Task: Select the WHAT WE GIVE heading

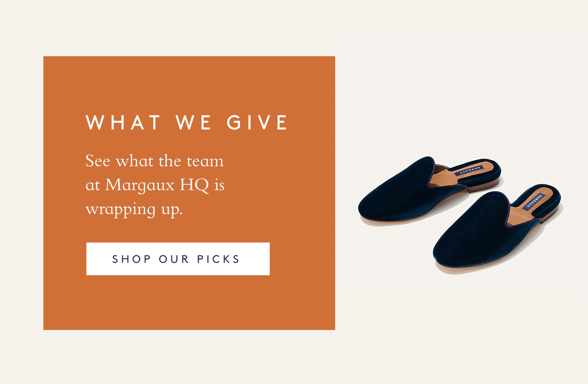Action: (187, 123)
